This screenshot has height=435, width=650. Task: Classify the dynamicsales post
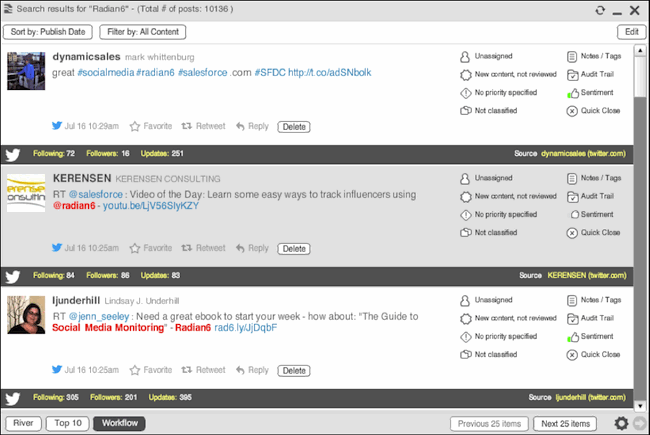pos(489,111)
